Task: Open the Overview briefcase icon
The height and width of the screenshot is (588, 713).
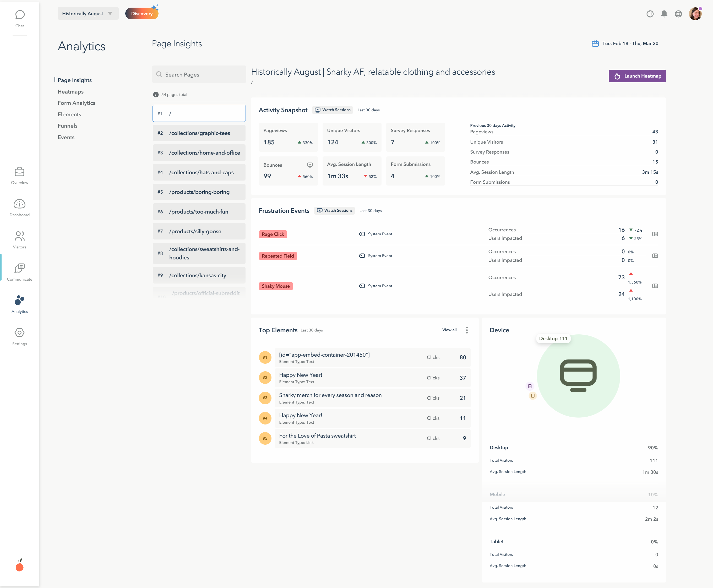Action: 20,172
